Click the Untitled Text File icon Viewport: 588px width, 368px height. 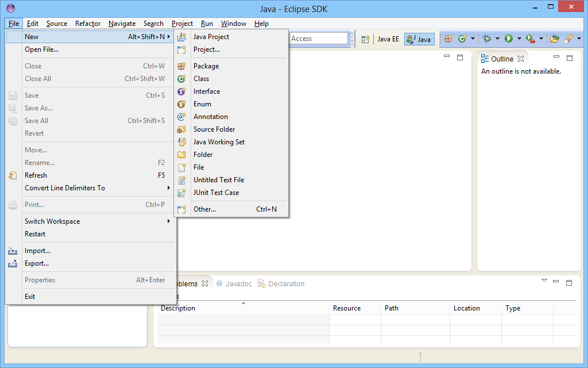[182, 180]
